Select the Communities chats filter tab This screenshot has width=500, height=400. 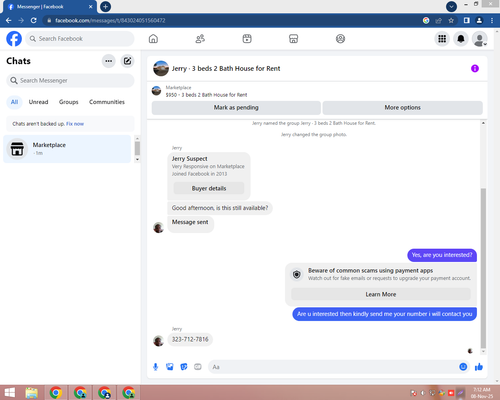(x=107, y=102)
